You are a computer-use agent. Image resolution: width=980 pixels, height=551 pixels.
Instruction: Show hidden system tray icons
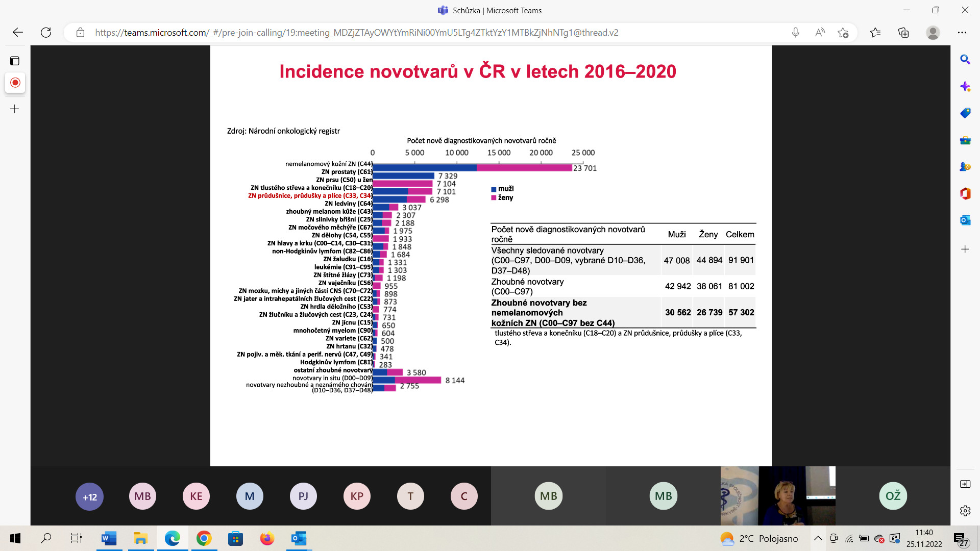818,538
